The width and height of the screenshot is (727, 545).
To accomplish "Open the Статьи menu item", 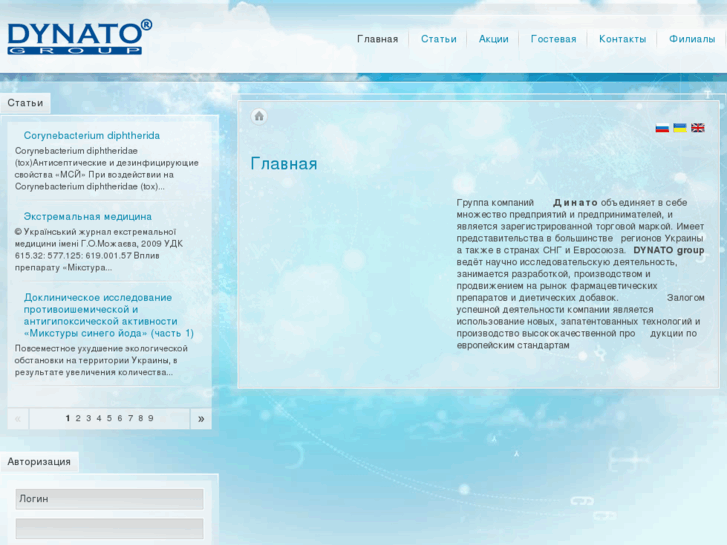I will pos(439,39).
